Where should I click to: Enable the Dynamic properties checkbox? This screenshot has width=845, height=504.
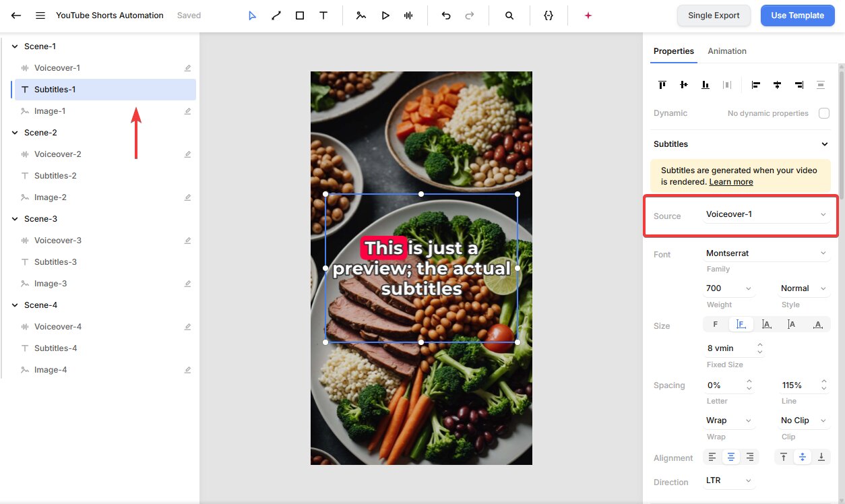coord(824,113)
